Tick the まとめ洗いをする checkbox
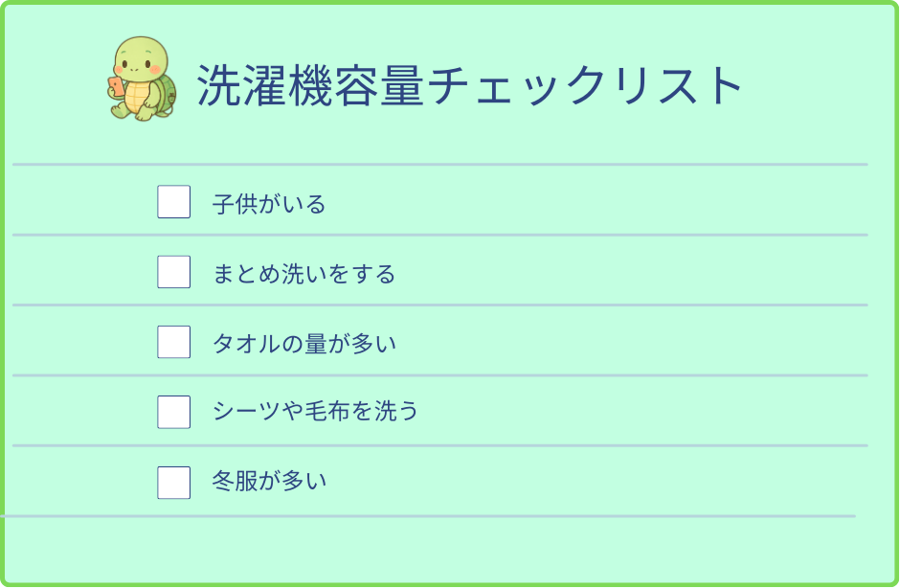The width and height of the screenshot is (900, 588). pyautogui.click(x=173, y=272)
